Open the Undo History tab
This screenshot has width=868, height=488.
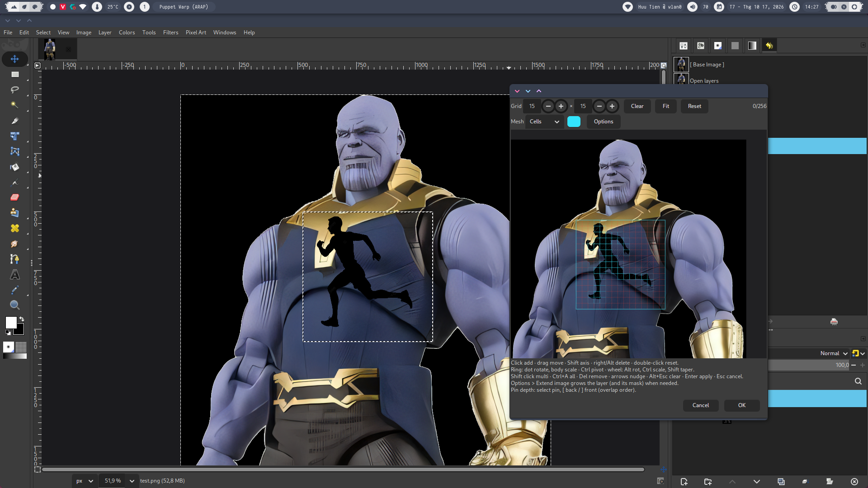point(769,46)
